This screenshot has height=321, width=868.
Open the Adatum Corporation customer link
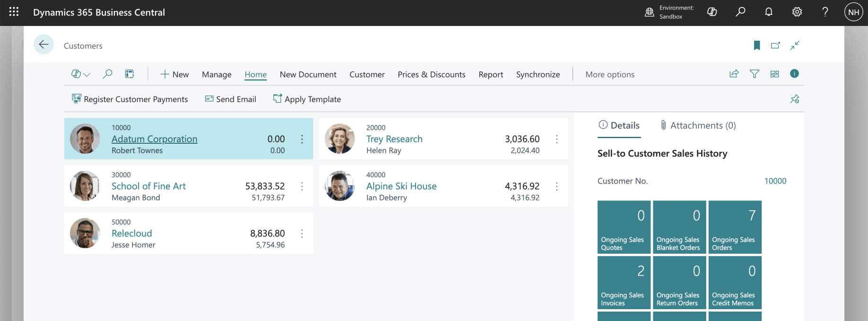tap(154, 139)
